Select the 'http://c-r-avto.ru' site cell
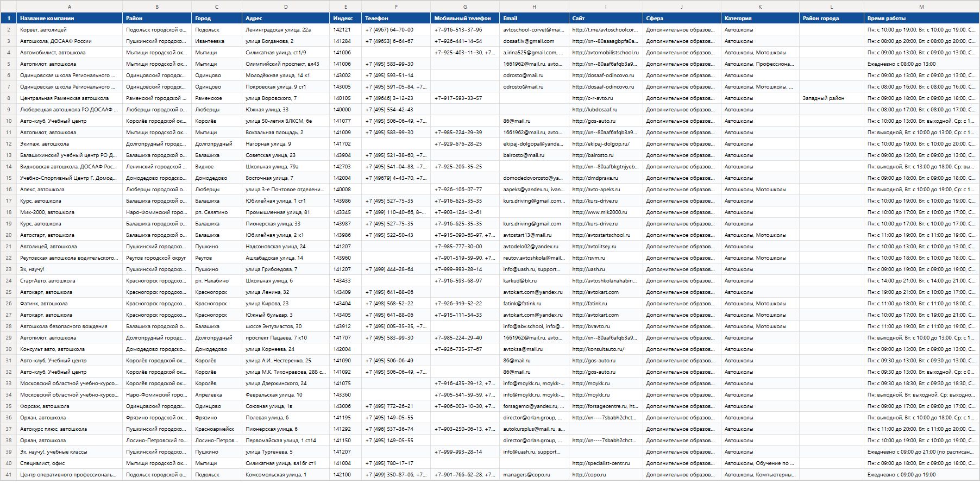The width and height of the screenshot is (980, 490). [x=606, y=98]
